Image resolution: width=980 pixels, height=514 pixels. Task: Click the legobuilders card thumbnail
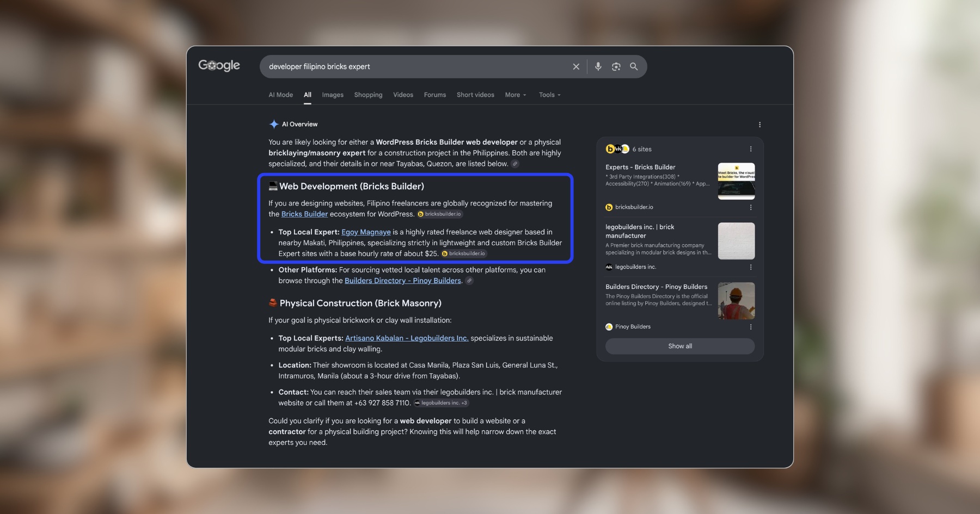[x=736, y=241]
